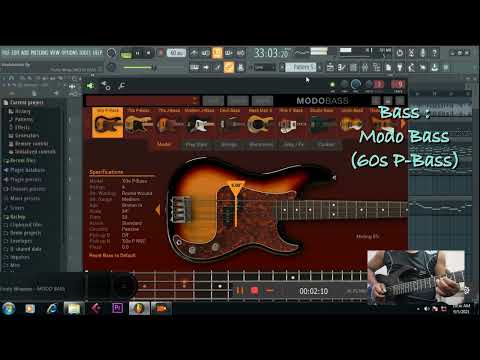Click the FL Studio record button
Screen dimensions: 480x360
point(161,53)
